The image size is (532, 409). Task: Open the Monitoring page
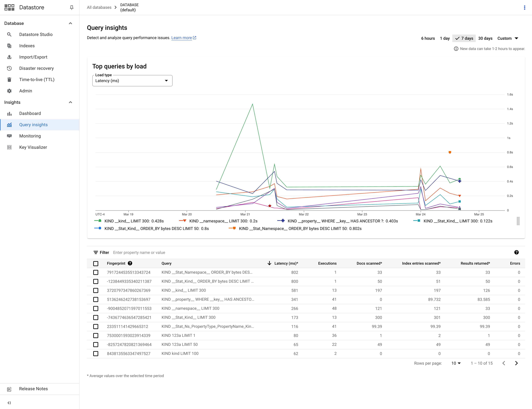30,136
